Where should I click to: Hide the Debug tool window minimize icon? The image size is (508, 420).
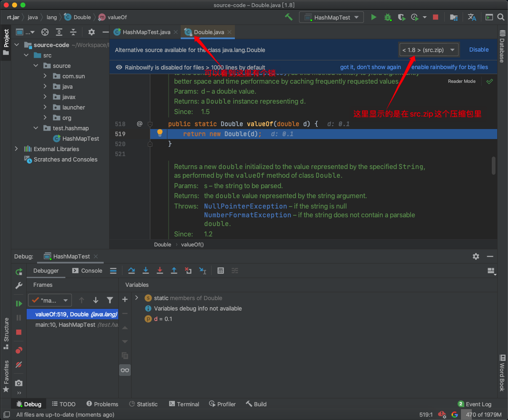pos(490,256)
